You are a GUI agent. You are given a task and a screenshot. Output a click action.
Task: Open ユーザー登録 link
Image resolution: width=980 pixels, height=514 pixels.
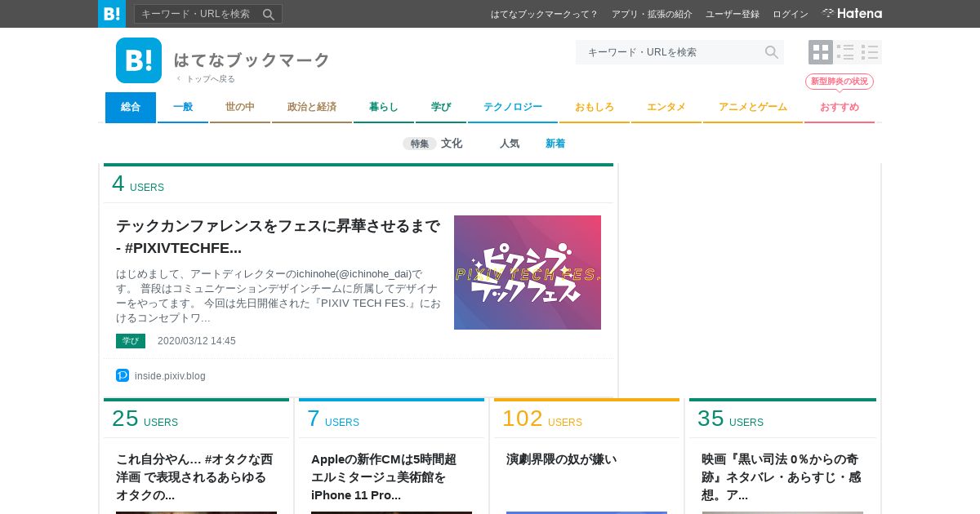pyautogui.click(x=733, y=14)
